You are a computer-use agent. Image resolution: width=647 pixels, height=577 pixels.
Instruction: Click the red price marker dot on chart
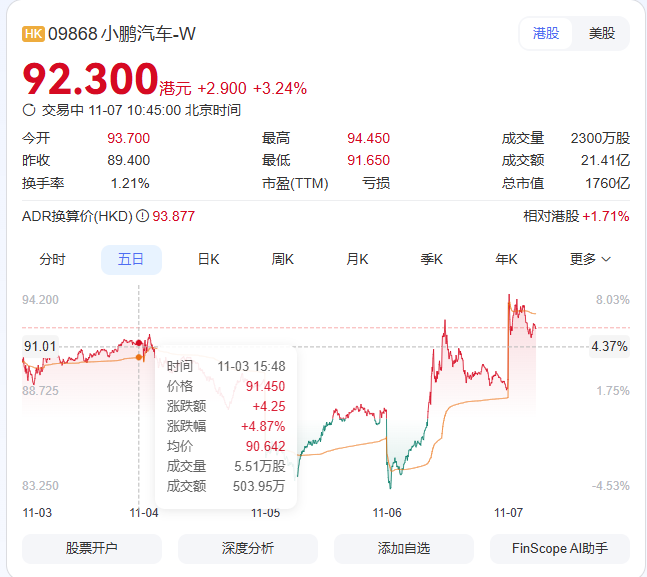(x=139, y=343)
